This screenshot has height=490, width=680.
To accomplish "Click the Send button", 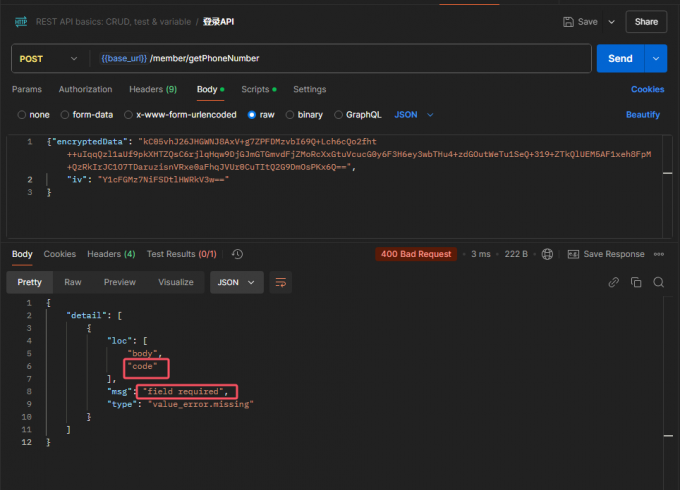I will [x=621, y=59].
